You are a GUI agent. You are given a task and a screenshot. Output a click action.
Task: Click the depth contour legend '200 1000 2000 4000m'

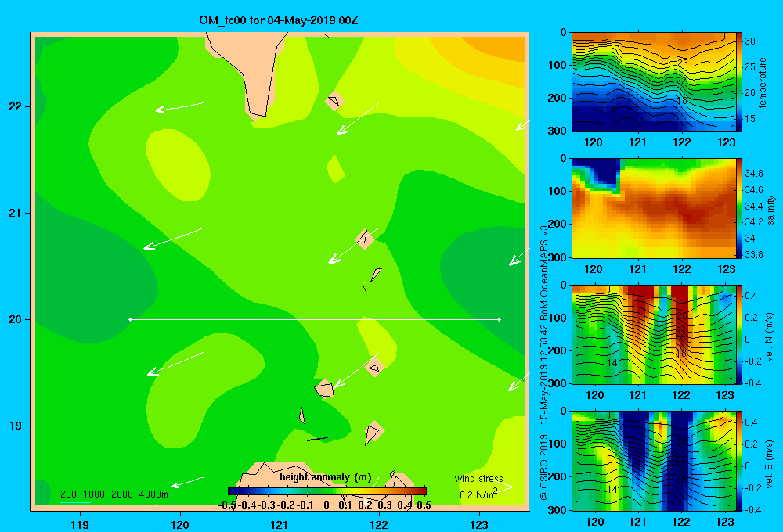click(x=114, y=494)
